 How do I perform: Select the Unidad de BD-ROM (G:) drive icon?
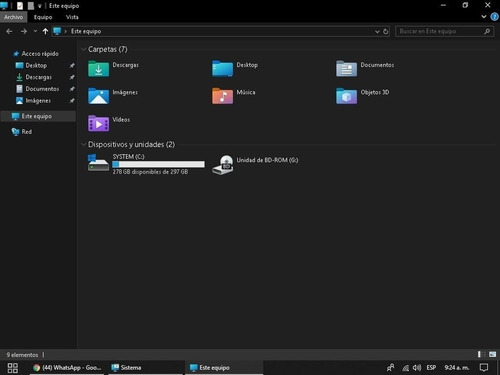[223, 165]
